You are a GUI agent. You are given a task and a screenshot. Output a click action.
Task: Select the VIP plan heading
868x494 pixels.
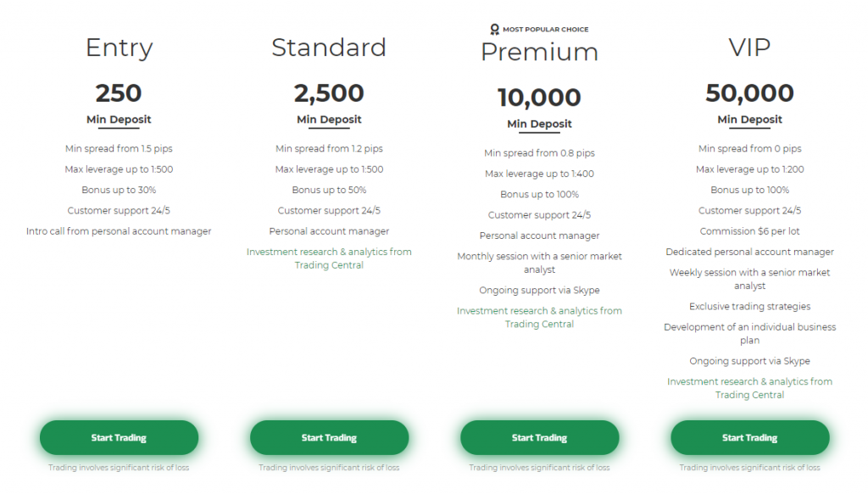tap(750, 47)
